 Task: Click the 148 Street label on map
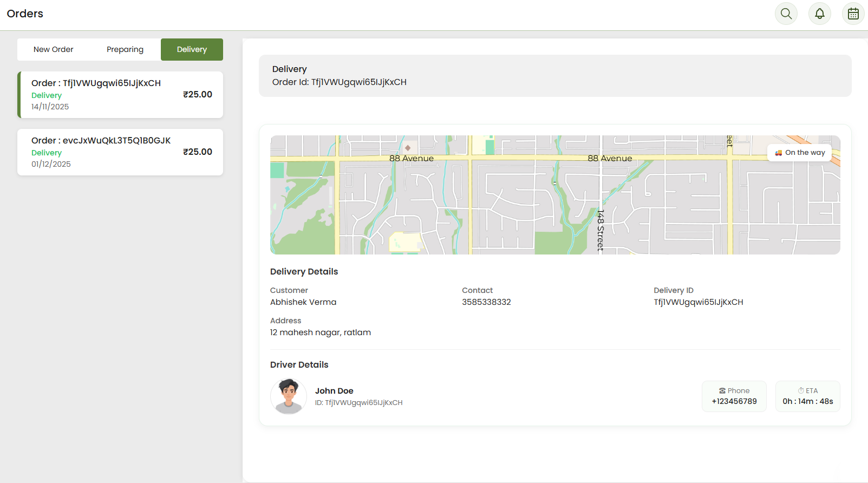(600, 230)
